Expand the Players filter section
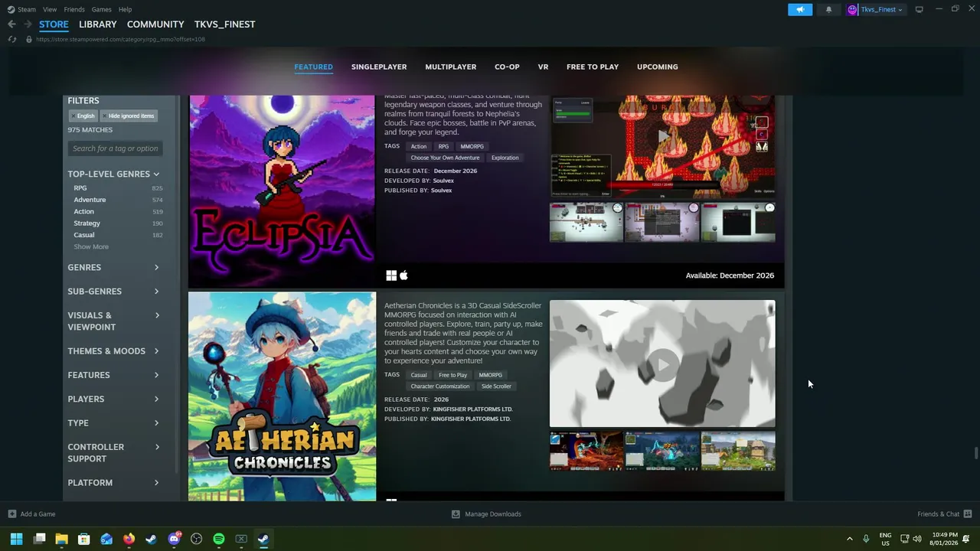980x551 pixels. (x=113, y=399)
